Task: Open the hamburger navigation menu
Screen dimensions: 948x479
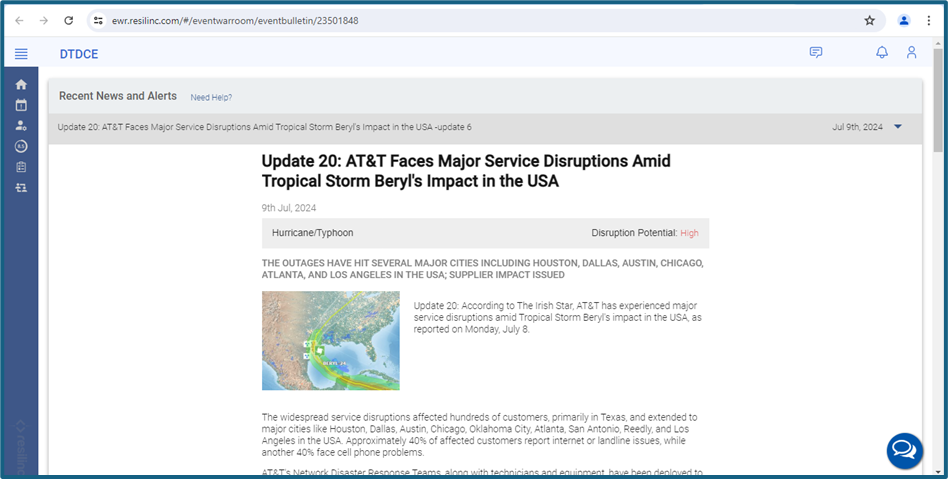Action: [21, 54]
